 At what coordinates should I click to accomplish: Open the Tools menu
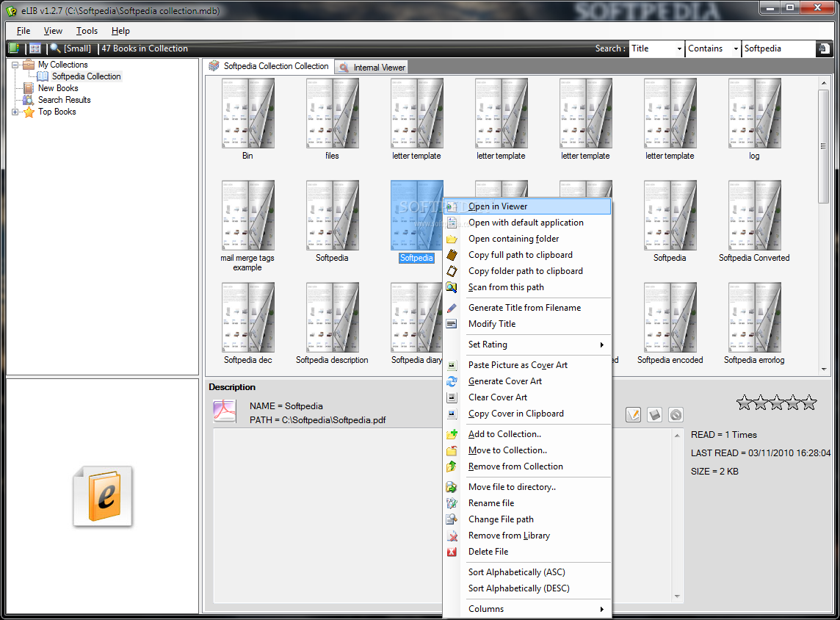pyautogui.click(x=87, y=31)
